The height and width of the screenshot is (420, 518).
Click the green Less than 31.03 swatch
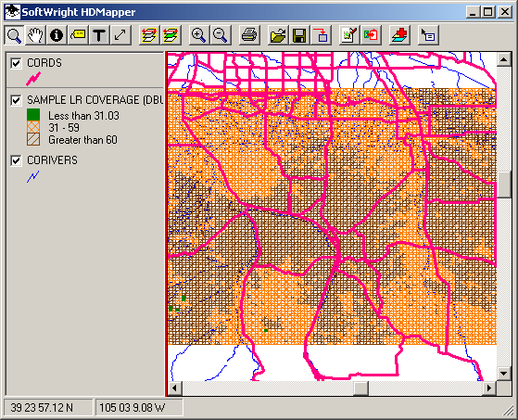(33, 115)
